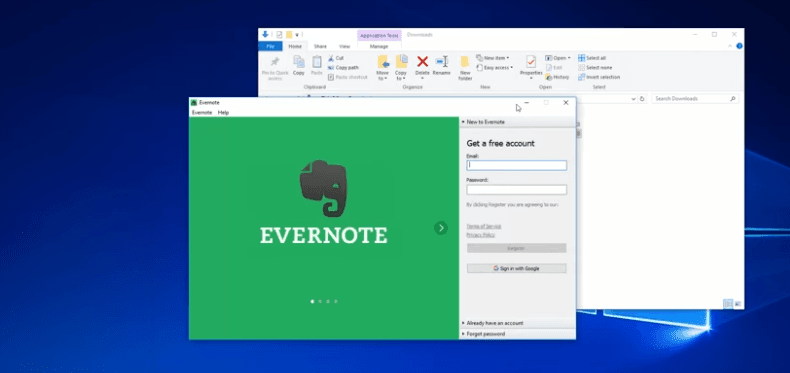The width and height of the screenshot is (790, 373).
Task: Switch to the Manage tab in Explorer
Action: [379, 46]
